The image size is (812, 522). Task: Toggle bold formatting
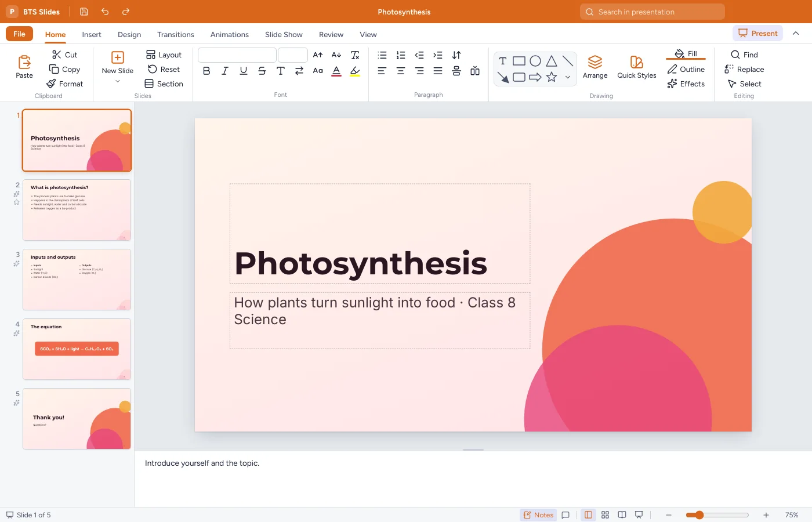tap(206, 71)
